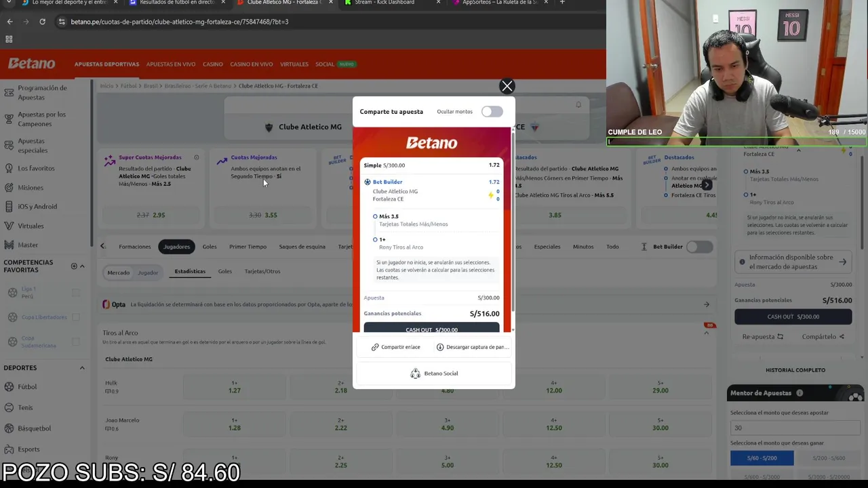The width and height of the screenshot is (868, 488).
Task: Toggle Liga 1 Perú favorite checkbox
Action: pyautogui.click(x=76, y=293)
